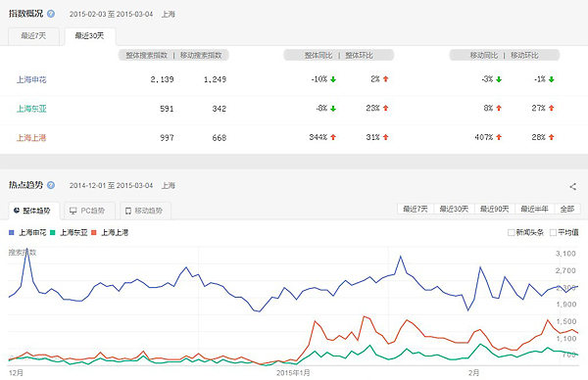Image resolution: width=588 pixels, height=380 pixels.
Task: Click value 591 in 上海东亚 row
Action: (167, 109)
